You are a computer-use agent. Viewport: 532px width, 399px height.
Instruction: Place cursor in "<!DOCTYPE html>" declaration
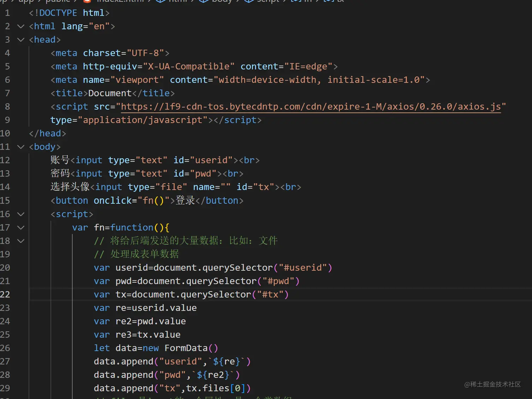click(x=69, y=13)
